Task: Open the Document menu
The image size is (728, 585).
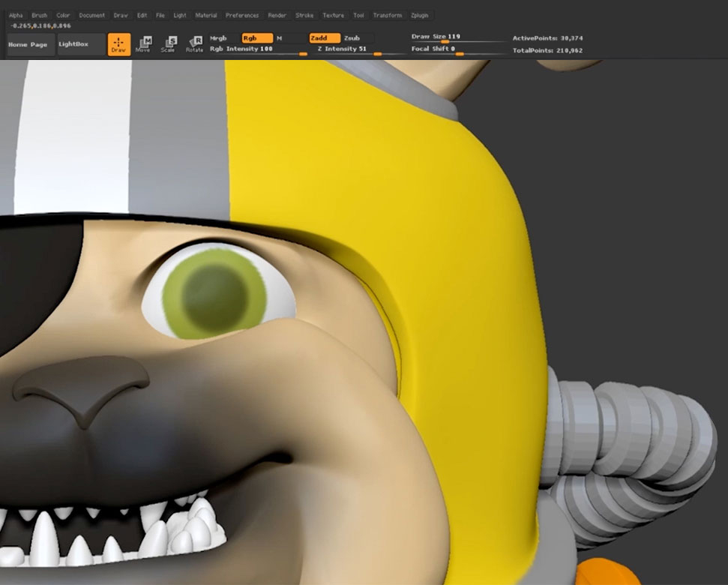Action: pyautogui.click(x=92, y=15)
